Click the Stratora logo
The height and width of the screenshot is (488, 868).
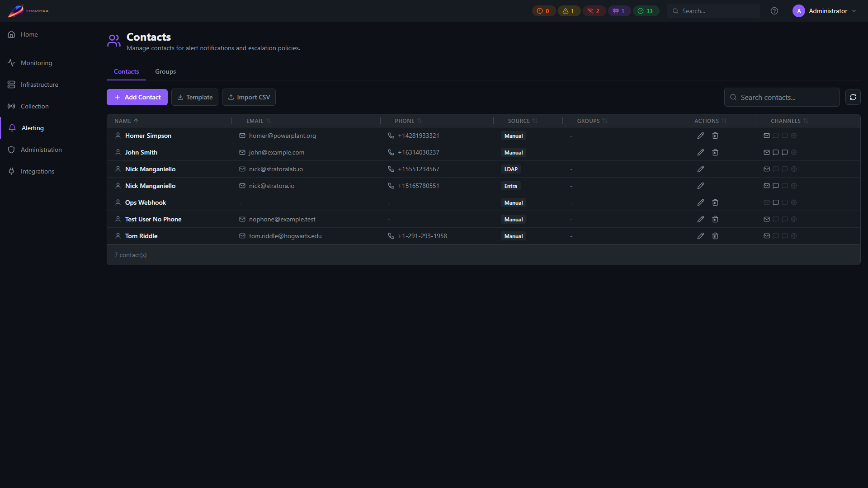pyautogui.click(x=28, y=11)
